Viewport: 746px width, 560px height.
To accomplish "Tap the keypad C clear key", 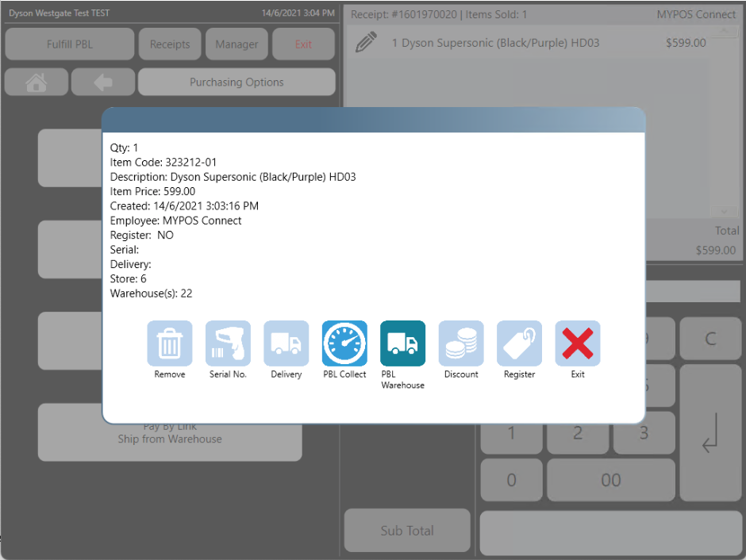I will [710, 339].
